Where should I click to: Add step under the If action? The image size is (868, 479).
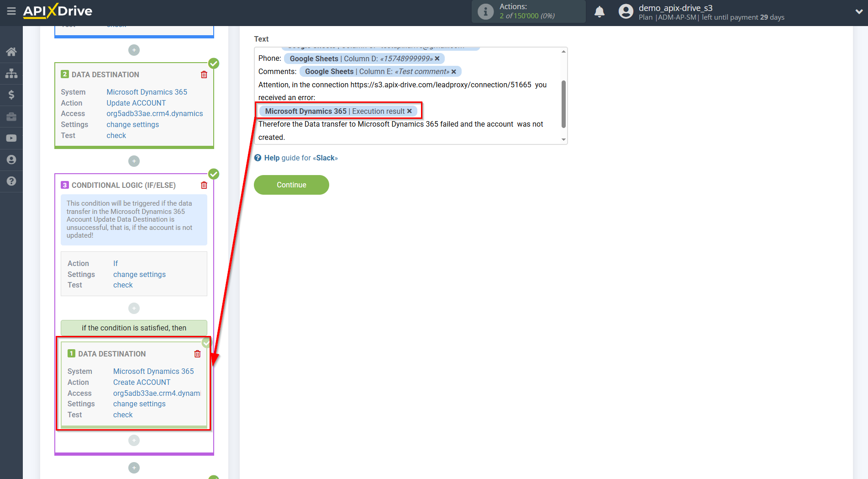coord(134,308)
